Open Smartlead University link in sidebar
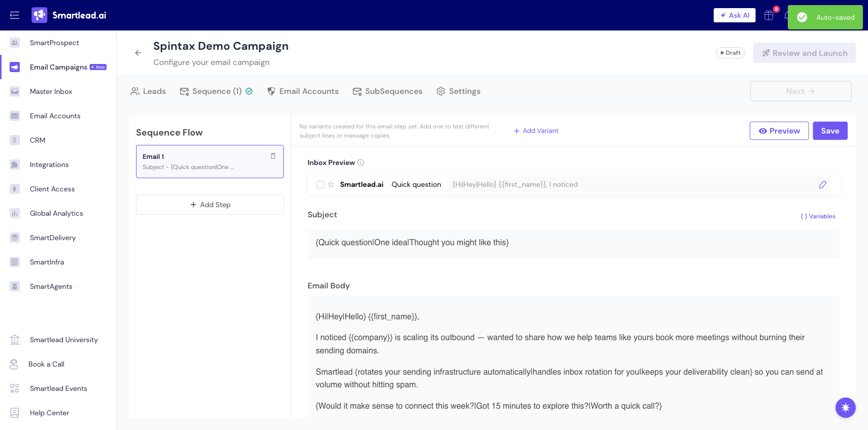The height and width of the screenshot is (430, 868). (63, 340)
